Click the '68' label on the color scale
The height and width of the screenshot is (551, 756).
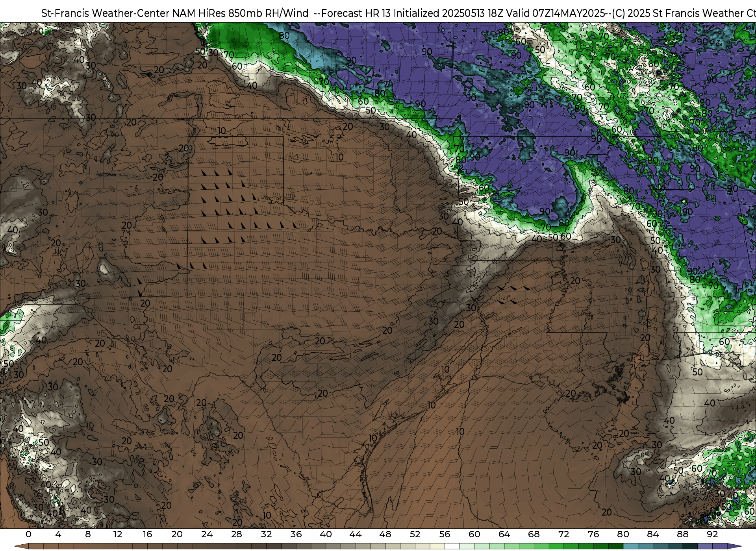click(x=534, y=534)
